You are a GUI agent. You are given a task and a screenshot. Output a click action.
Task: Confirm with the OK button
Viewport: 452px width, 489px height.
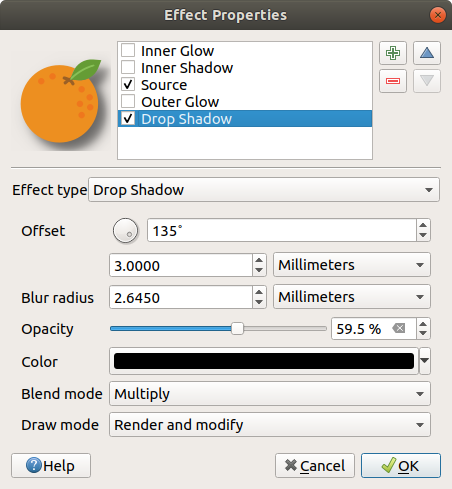tap(401, 465)
